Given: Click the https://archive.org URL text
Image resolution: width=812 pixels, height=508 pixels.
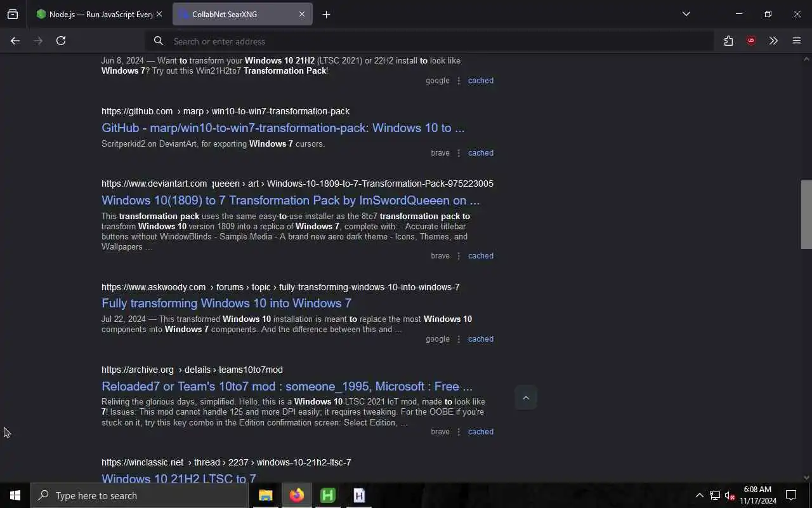Looking at the screenshot, I should point(138,370).
